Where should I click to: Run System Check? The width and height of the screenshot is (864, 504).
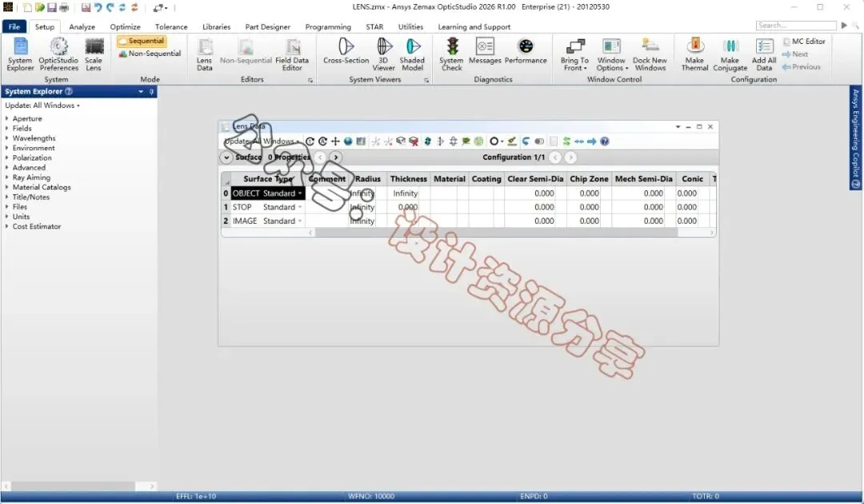click(452, 54)
